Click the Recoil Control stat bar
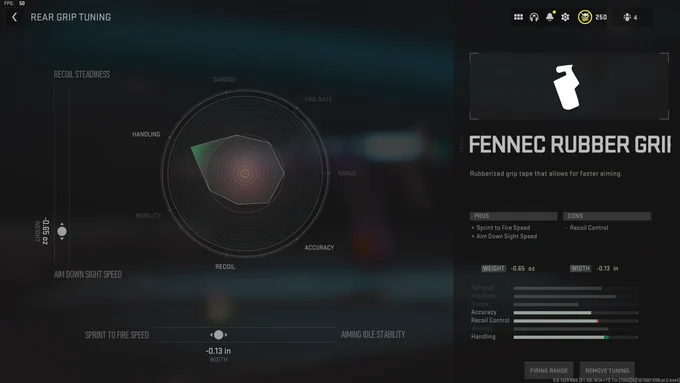Viewport: 680px width, 383px height. [x=575, y=321]
